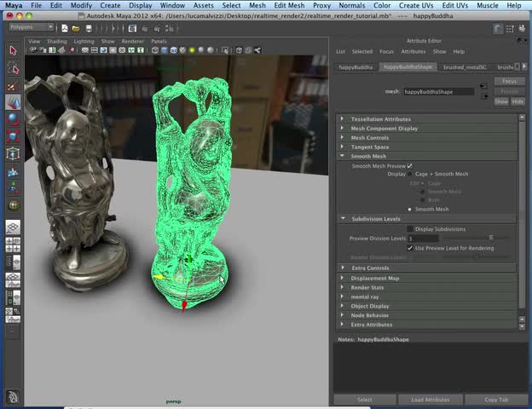Click the Maya logo icon at bottom left
The height and width of the screenshot is (409, 532).
point(13,396)
